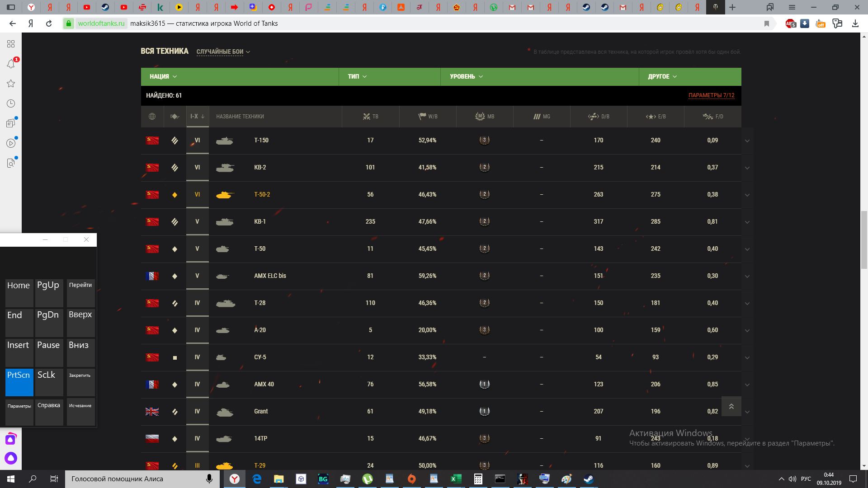This screenshot has height=488, width=868.
Task: Reload the page
Action: [x=49, y=23]
